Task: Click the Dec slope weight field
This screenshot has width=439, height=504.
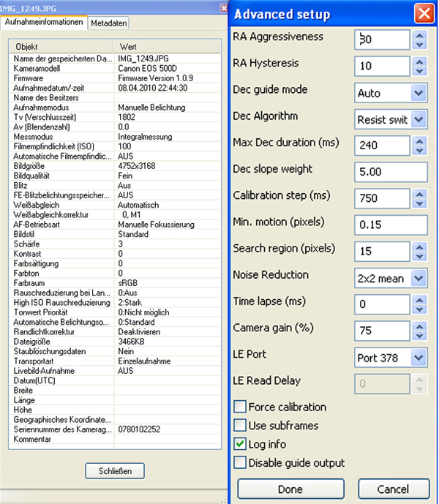Action: point(391,172)
